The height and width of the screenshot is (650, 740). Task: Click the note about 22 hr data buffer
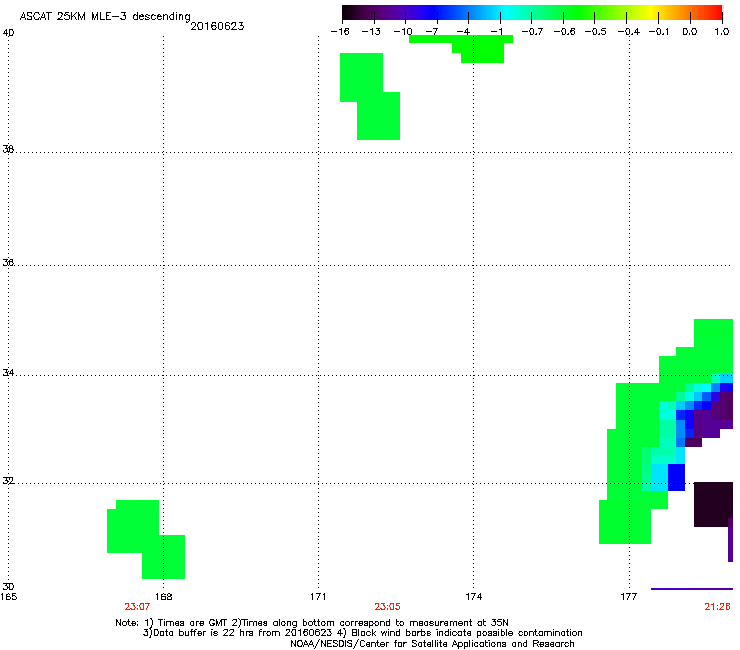click(x=362, y=633)
